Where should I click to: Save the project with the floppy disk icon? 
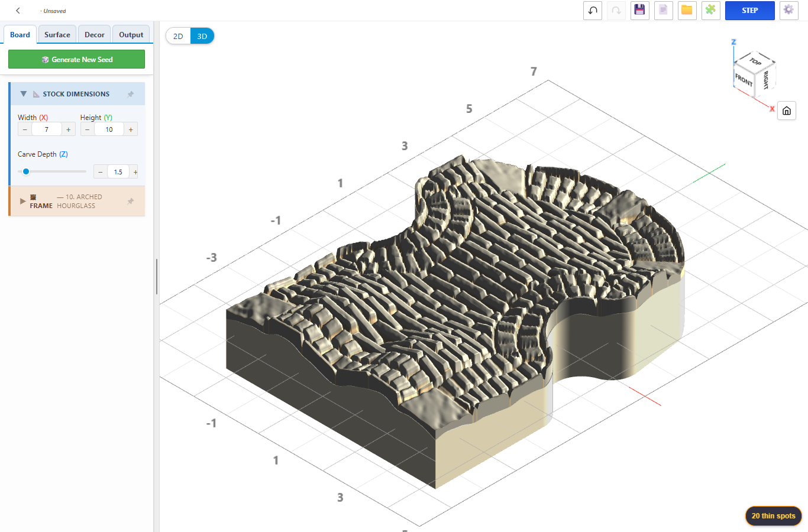click(639, 11)
